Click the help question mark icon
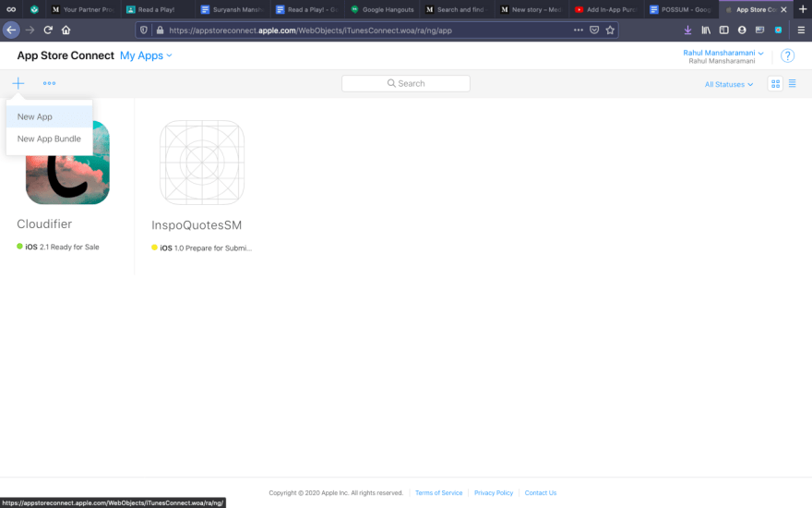812x508 pixels. pos(787,55)
